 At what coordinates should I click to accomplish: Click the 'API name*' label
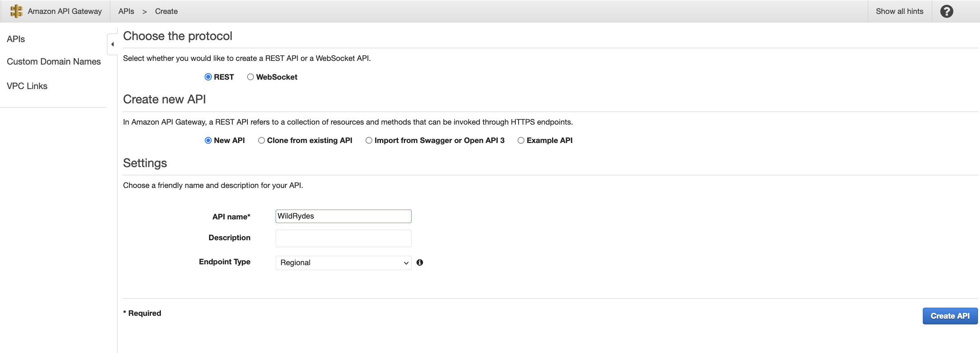231,217
